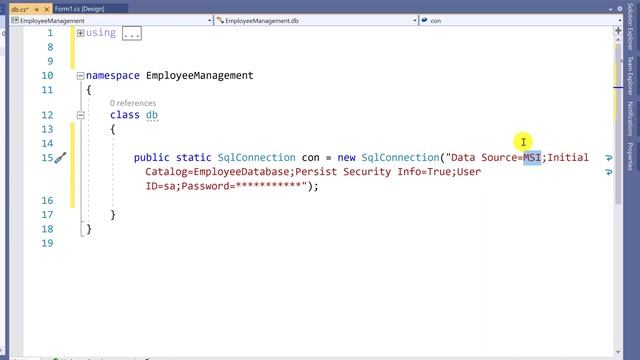Screen dimensions: 640x360
Task: Click the 'public' keyword on line 15
Action: pos(151,158)
